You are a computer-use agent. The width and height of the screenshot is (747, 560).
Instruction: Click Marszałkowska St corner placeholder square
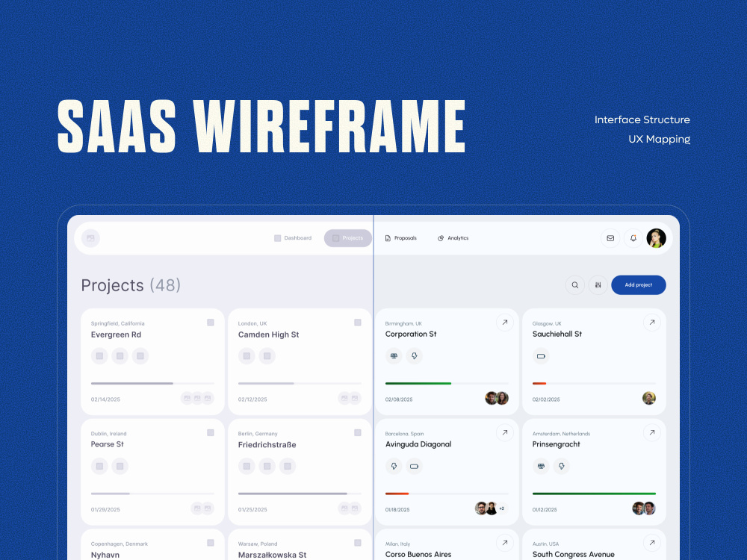pos(358,543)
